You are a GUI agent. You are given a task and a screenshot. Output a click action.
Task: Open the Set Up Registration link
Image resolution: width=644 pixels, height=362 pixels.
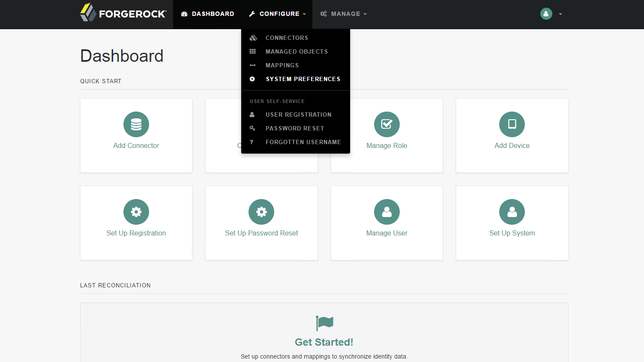click(136, 233)
